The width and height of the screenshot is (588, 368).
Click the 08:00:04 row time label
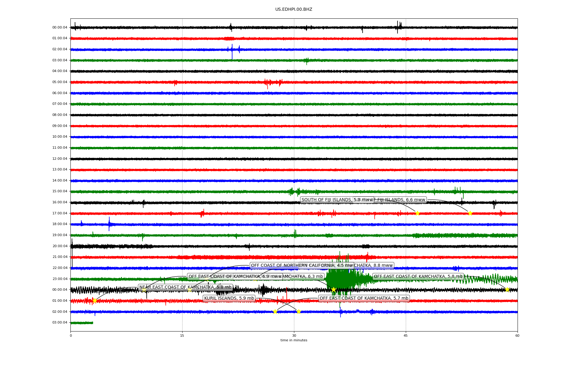pyautogui.click(x=60, y=115)
